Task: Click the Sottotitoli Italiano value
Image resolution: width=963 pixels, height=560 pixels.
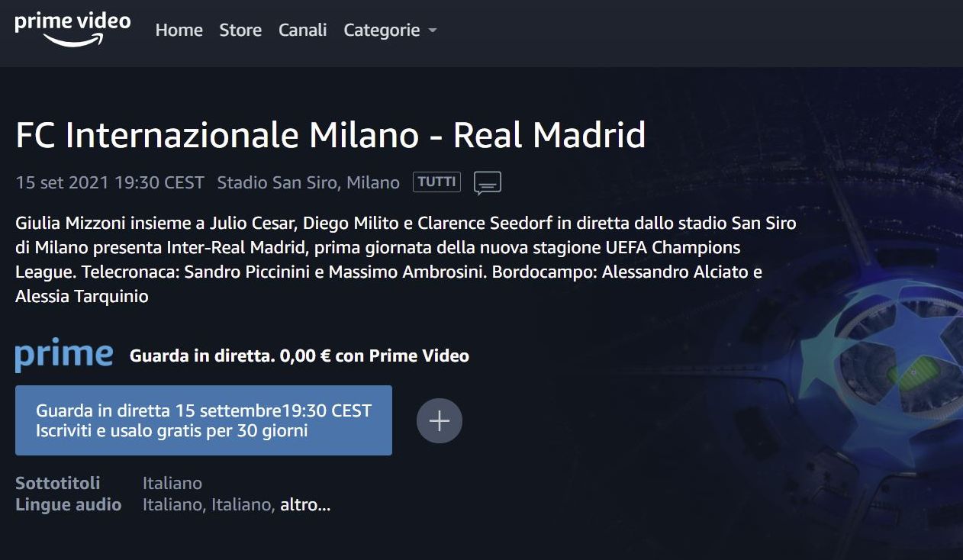Action: point(172,483)
